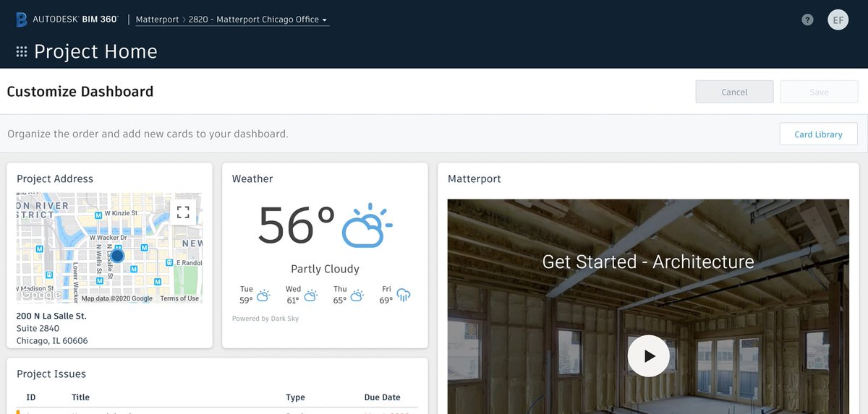Click the Autodesk BIM 360 logo

coord(67,20)
